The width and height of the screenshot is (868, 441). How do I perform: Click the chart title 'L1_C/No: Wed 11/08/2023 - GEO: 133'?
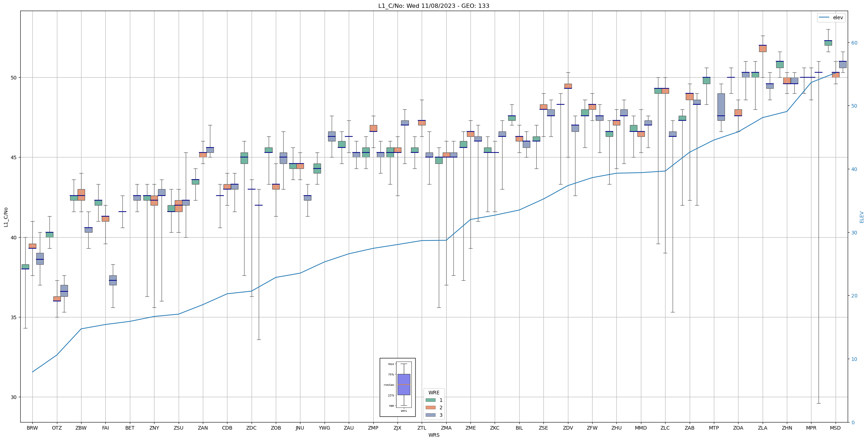click(433, 6)
